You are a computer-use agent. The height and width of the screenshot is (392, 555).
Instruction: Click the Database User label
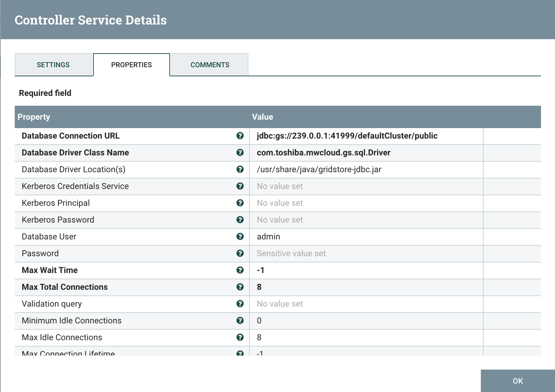[49, 237]
